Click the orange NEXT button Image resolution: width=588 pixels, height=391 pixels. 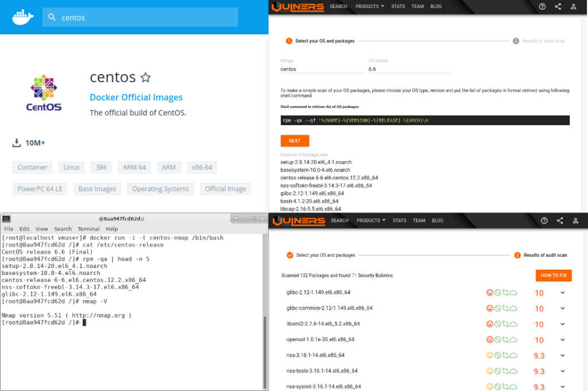point(295,141)
